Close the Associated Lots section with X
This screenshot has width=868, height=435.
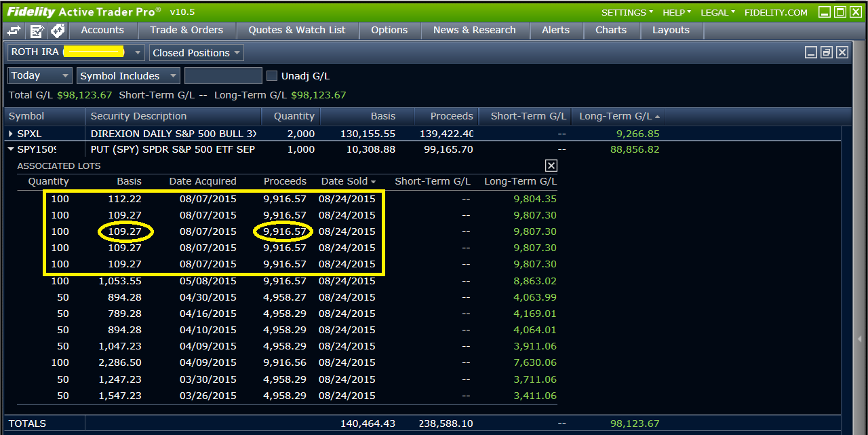(551, 166)
